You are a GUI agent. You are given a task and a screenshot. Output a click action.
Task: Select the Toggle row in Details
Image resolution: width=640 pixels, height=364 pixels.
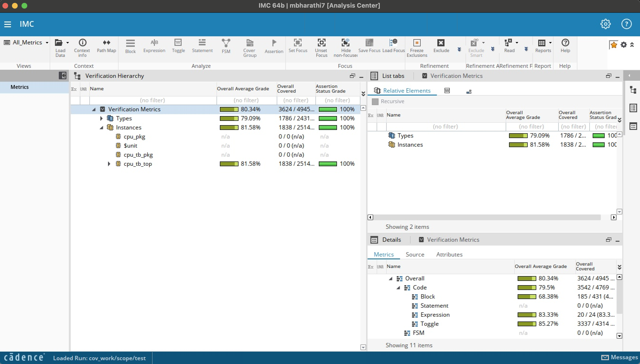pos(492,324)
